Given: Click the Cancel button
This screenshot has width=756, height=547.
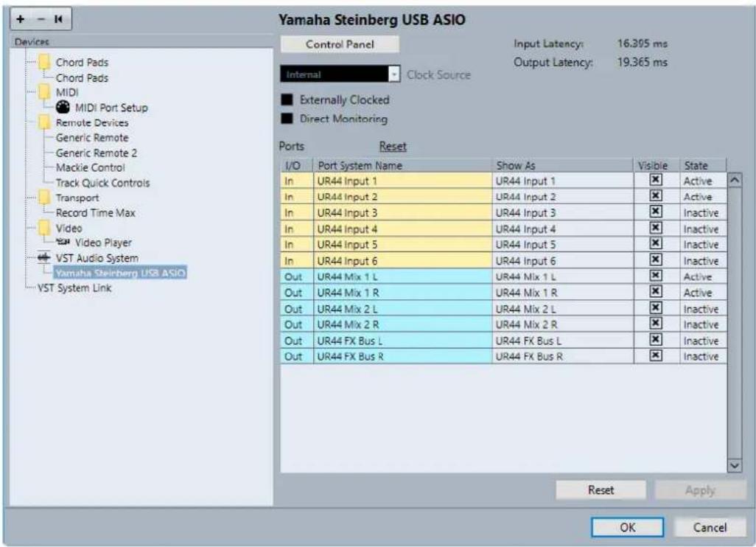Looking at the screenshot, I should click(x=710, y=527).
